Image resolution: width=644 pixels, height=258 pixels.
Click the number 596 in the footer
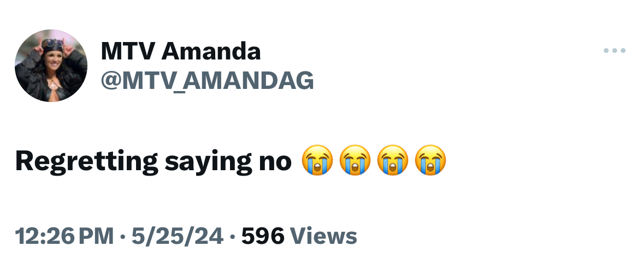pos(263,236)
